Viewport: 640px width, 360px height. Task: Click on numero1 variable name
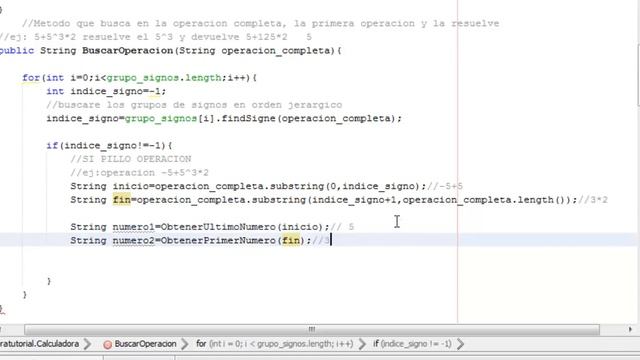tap(133, 227)
